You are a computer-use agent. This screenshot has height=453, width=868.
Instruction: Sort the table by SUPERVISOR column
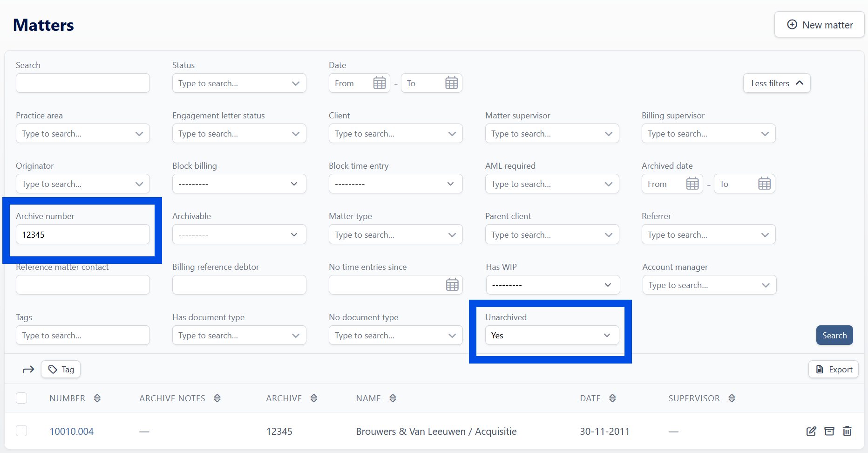point(732,398)
